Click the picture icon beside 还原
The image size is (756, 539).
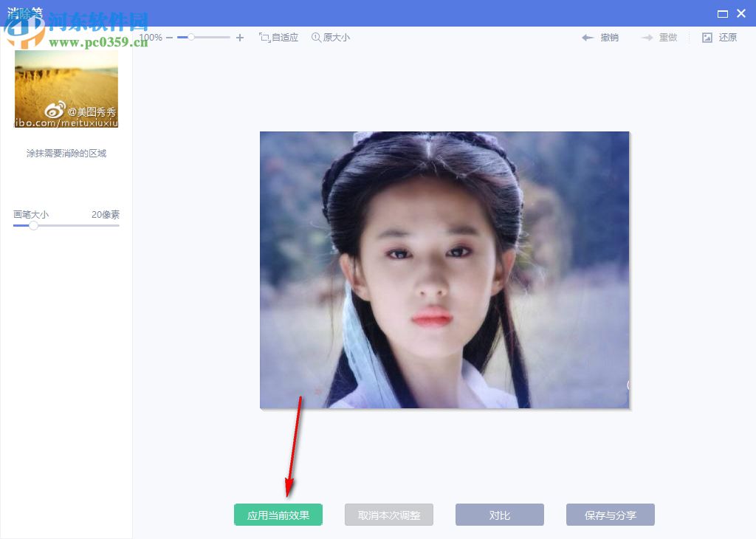click(706, 37)
